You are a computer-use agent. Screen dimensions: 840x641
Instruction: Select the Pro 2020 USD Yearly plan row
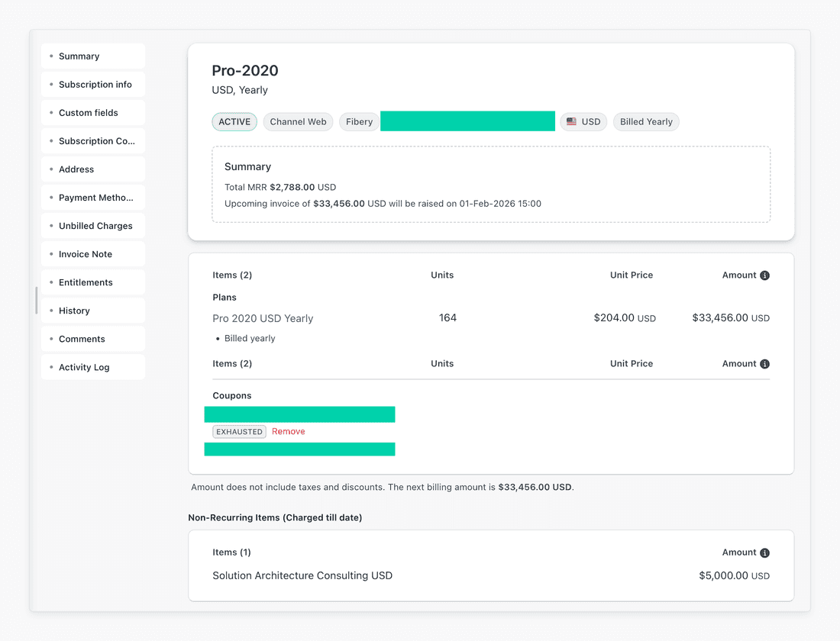point(263,318)
